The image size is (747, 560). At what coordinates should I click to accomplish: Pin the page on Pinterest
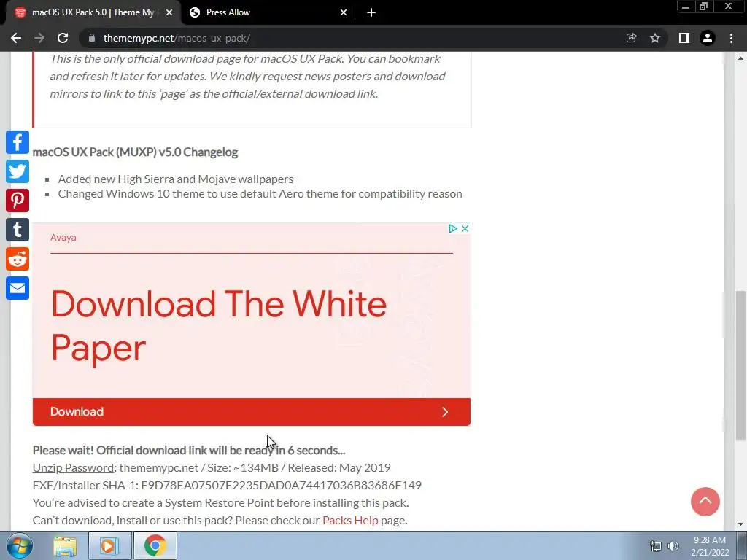coord(18,201)
